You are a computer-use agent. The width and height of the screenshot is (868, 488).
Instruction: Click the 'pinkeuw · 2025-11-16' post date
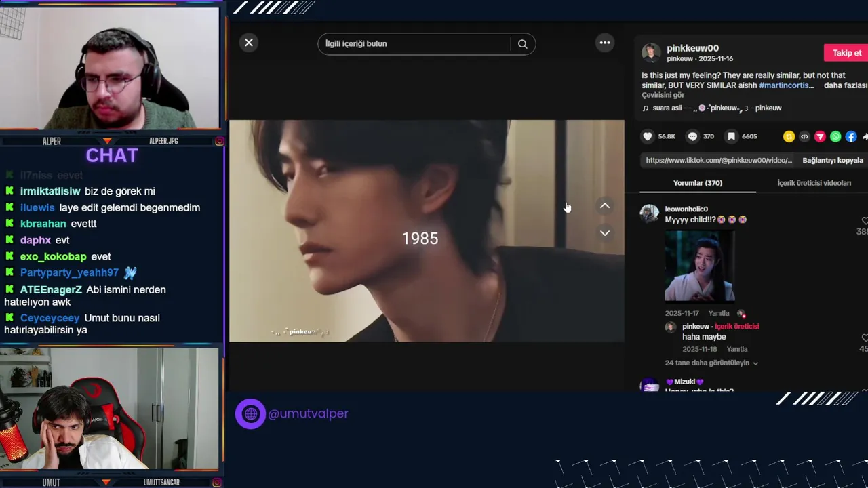(700, 59)
